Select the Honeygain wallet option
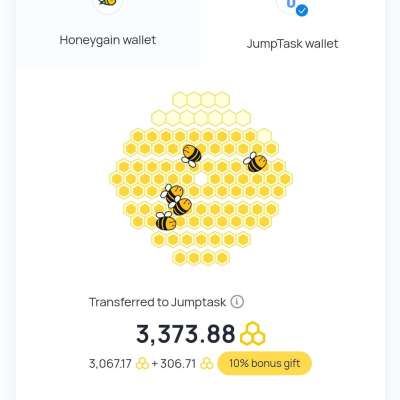 [x=108, y=33]
